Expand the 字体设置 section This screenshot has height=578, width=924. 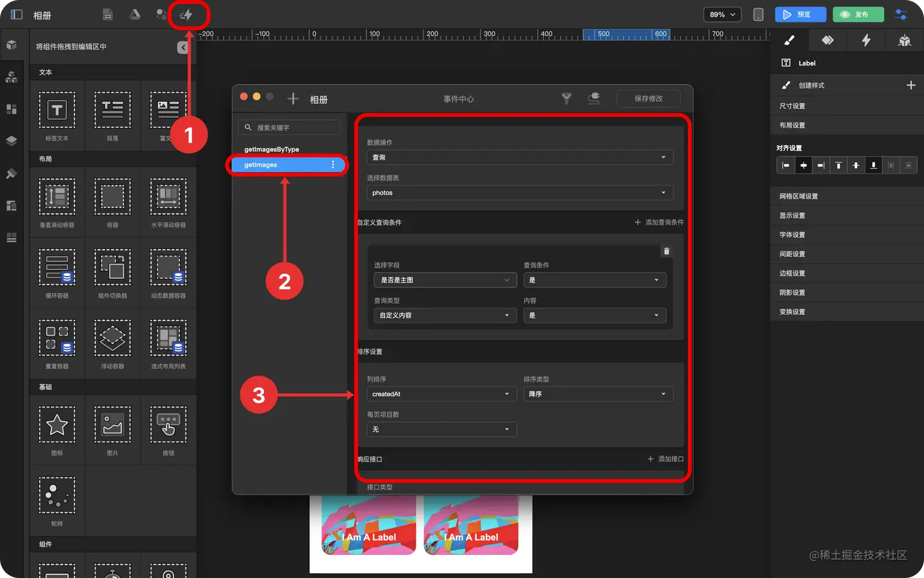pos(847,235)
